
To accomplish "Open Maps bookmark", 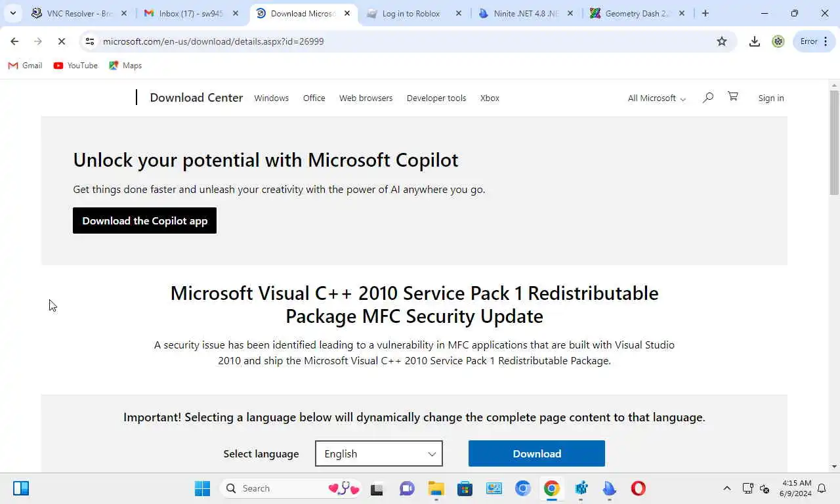I will (125, 66).
